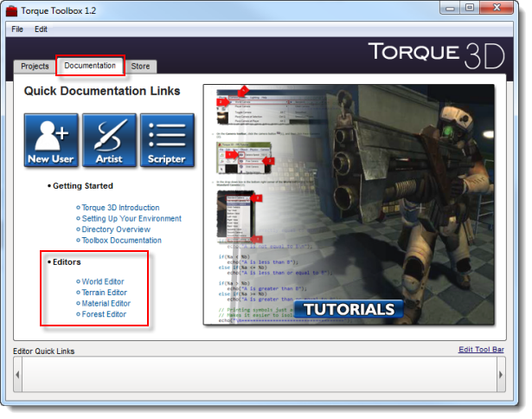Minimize the Torque Toolbox window
This screenshot has height=419, width=532.
(450, 8)
